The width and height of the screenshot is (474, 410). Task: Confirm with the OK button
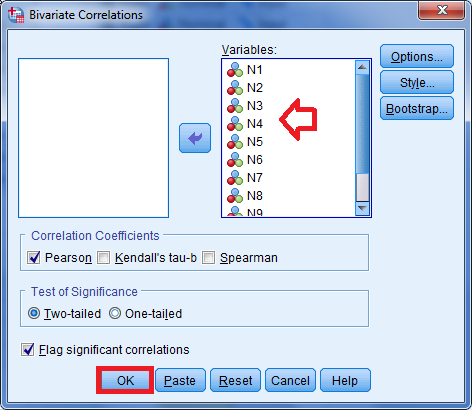point(125,380)
